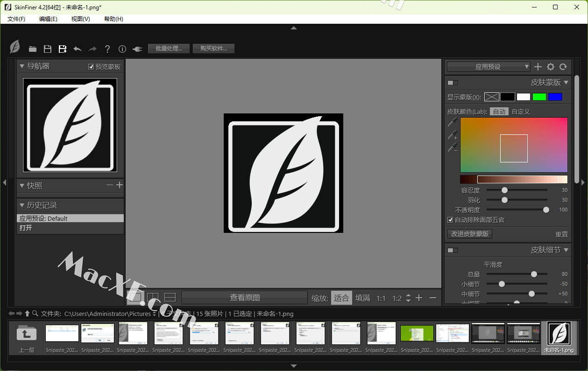Disable 自动排除面部五官 checkbox
The width and height of the screenshot is (588, 371).
coord(450,220)
